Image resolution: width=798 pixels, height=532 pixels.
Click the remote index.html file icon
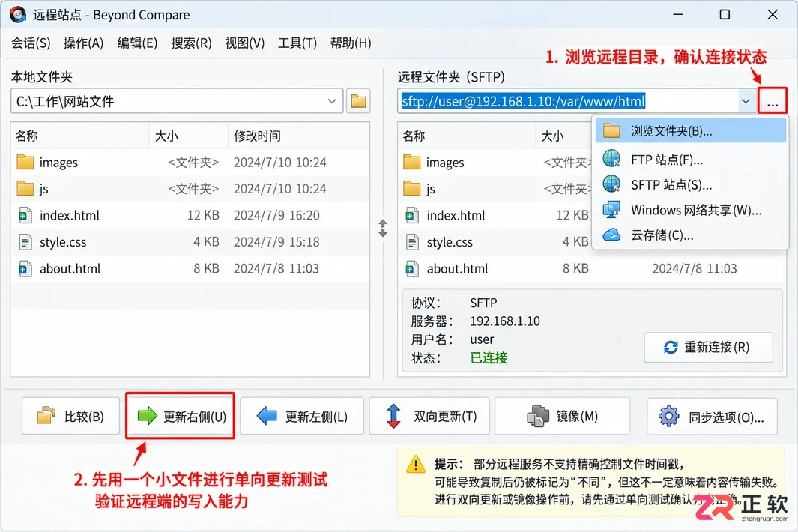tap(411, 215)
